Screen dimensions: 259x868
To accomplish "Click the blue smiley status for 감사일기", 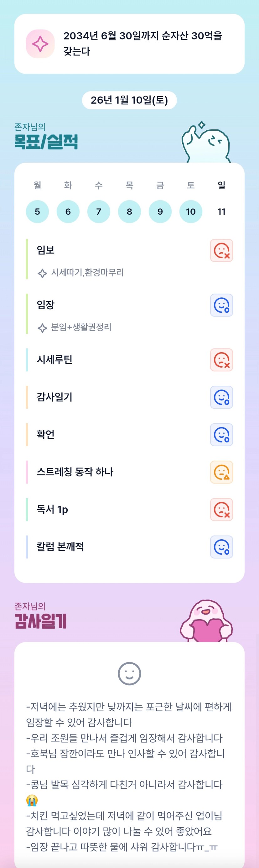I will (x=221, y=397).
